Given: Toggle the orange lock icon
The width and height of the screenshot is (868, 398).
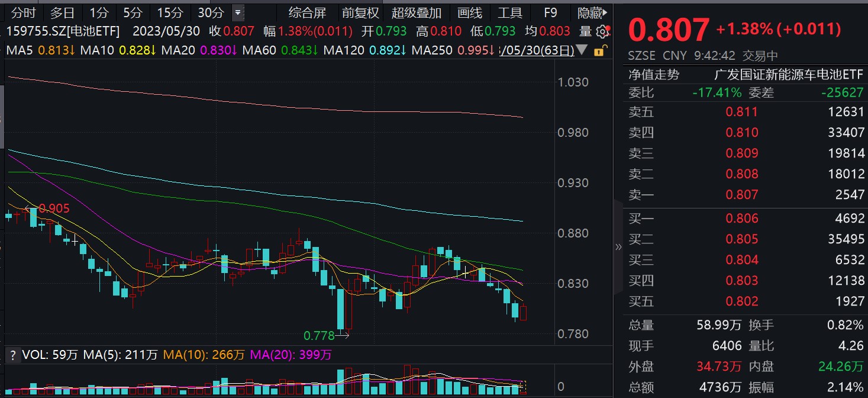Looking at the screenshot, I should pyautogui.click(x=601, y=52).
